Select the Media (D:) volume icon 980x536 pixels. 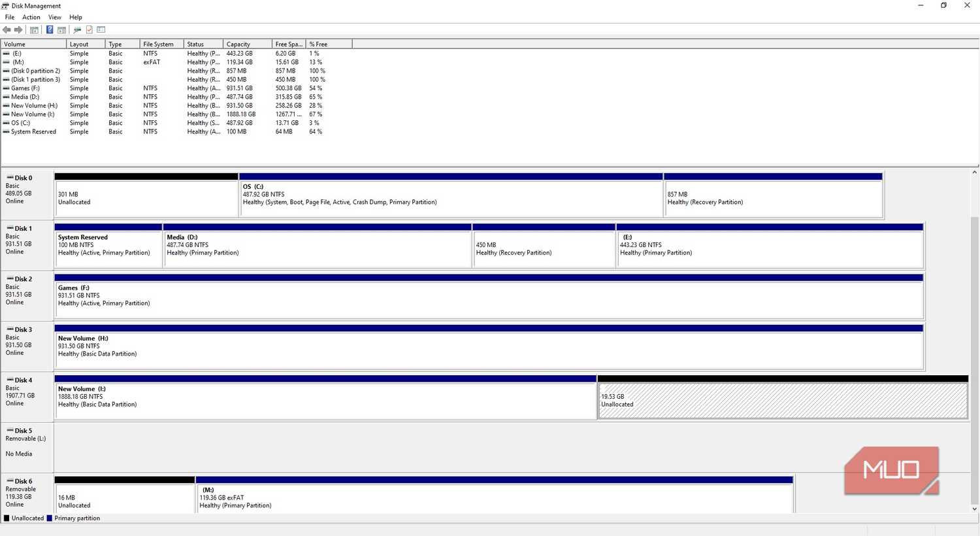tap(7, 97)
